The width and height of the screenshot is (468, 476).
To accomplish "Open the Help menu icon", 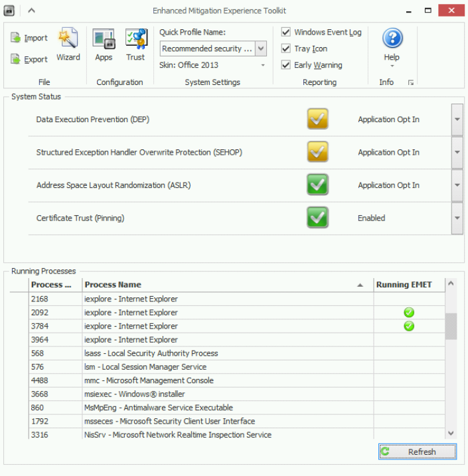I will point(392,40).
